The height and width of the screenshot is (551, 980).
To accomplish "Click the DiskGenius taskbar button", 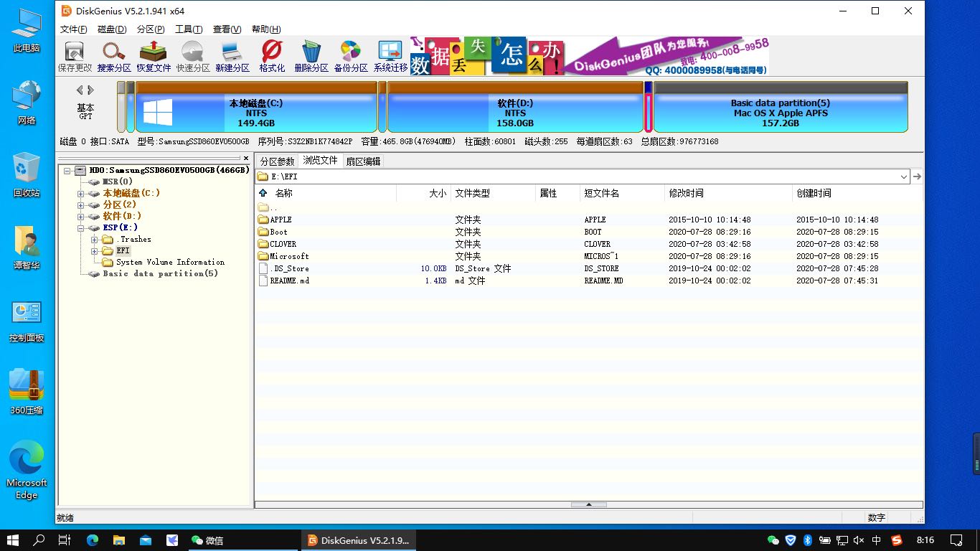I will (358, 540).
